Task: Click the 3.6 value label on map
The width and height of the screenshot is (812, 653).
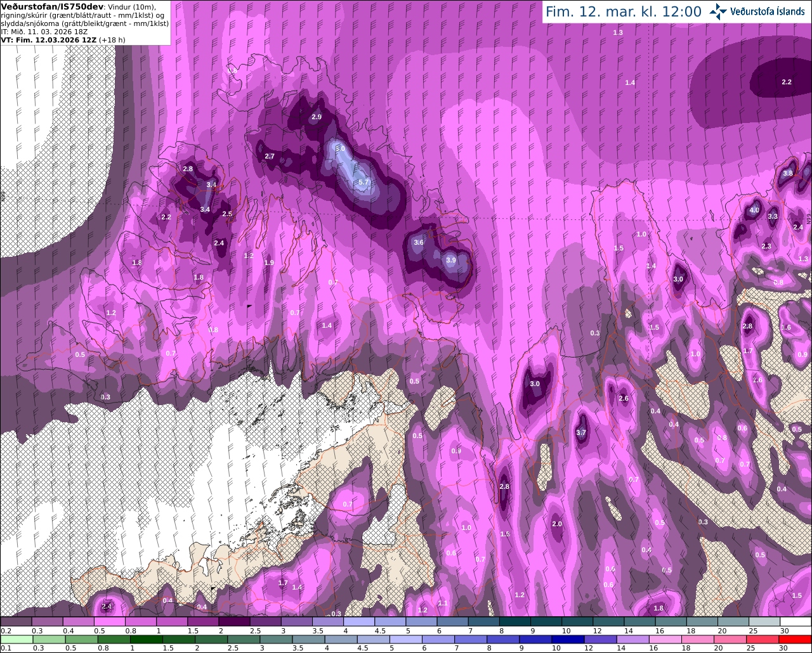Action: tap(419, 242)
